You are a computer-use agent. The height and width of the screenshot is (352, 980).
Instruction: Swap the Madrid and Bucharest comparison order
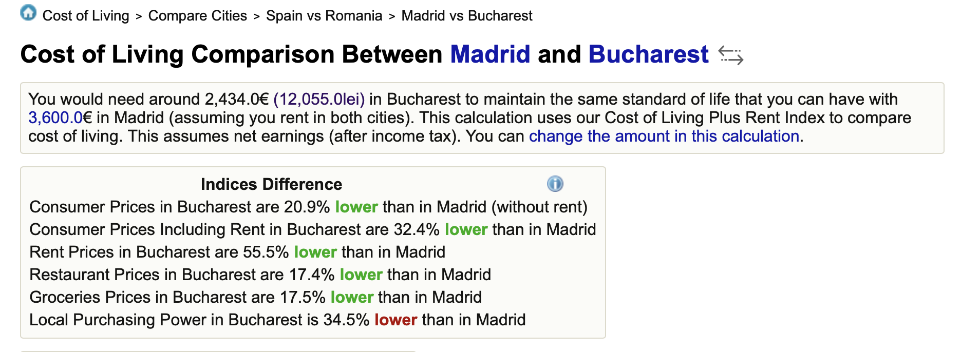[x=730, y=55]
